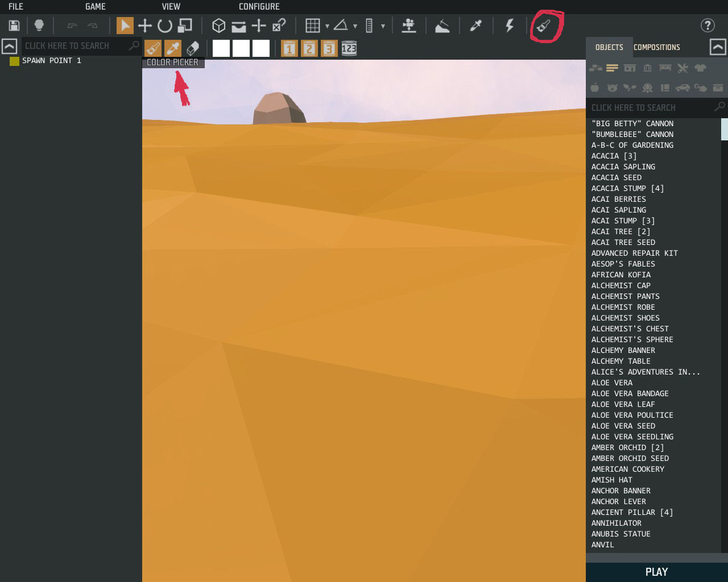Activate the scale tool

click(x=185, y=26)
